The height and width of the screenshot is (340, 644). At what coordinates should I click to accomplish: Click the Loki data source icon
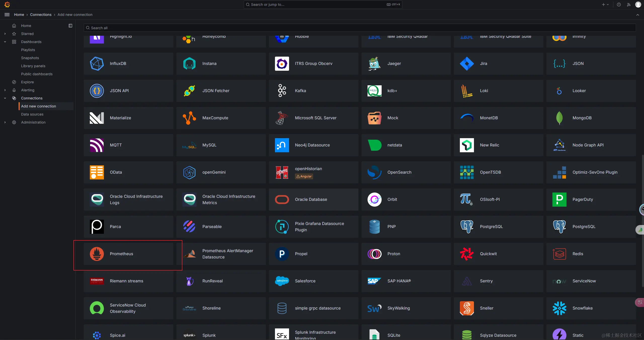click(467, 91)
